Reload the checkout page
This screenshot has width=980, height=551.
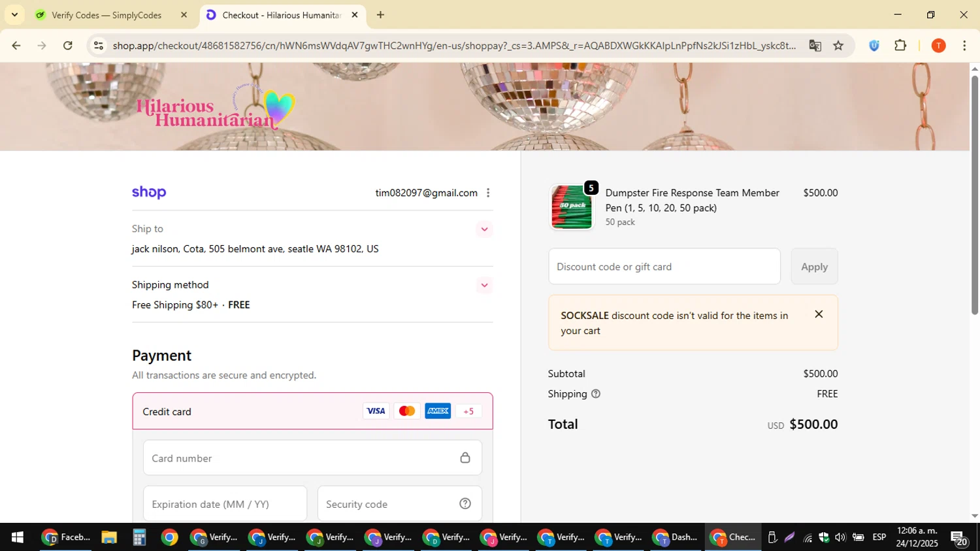68,46
